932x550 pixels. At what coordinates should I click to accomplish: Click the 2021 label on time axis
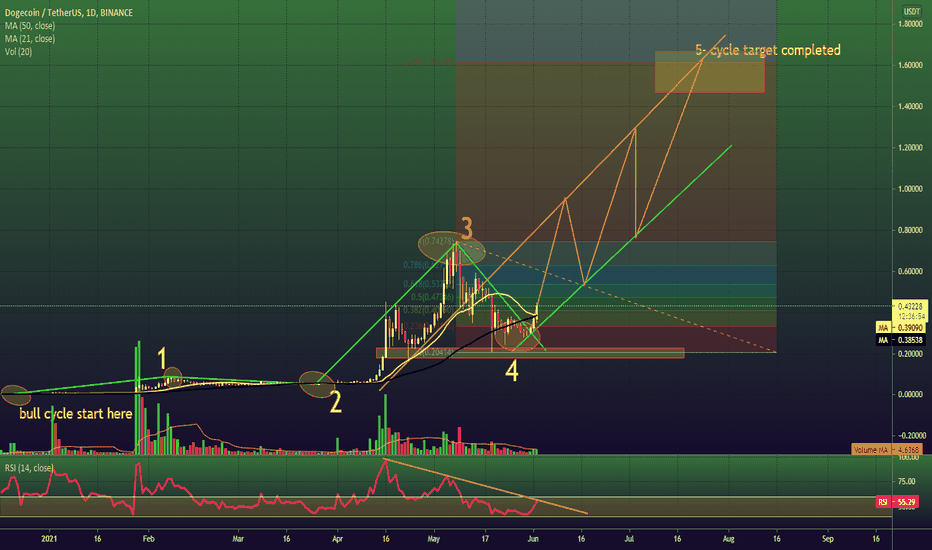click(x=49, y=539)
